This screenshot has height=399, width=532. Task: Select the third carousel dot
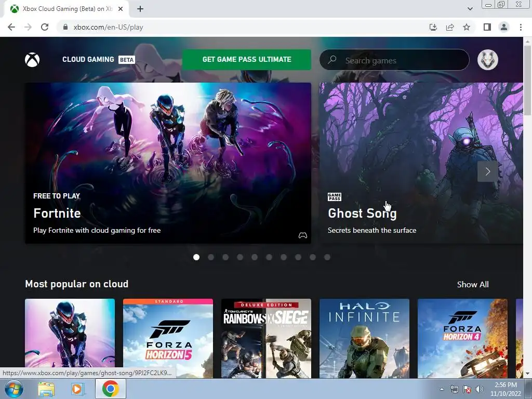225,257
